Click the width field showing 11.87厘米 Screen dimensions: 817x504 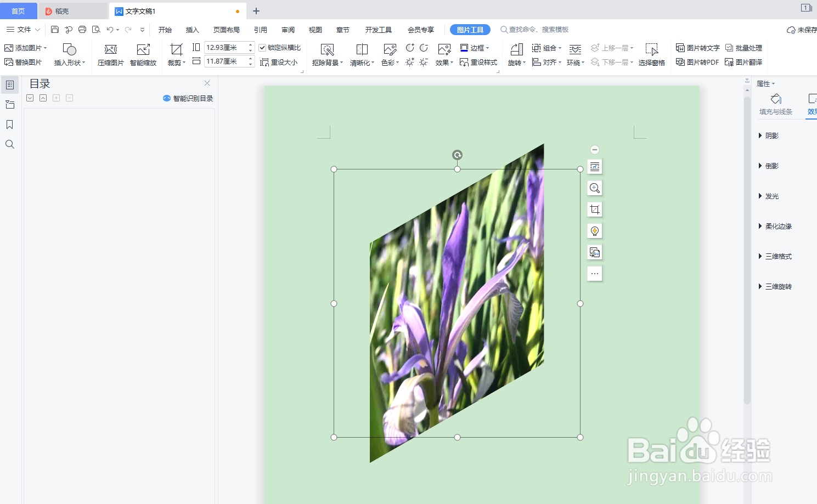click(x=225, y=61)
